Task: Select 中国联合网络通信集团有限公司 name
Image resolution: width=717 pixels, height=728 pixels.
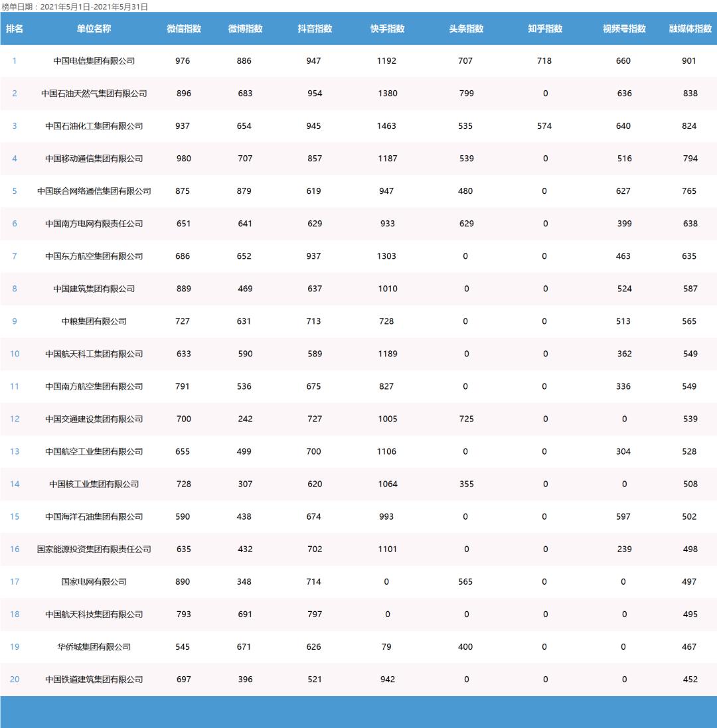Action: coord(94,191)
